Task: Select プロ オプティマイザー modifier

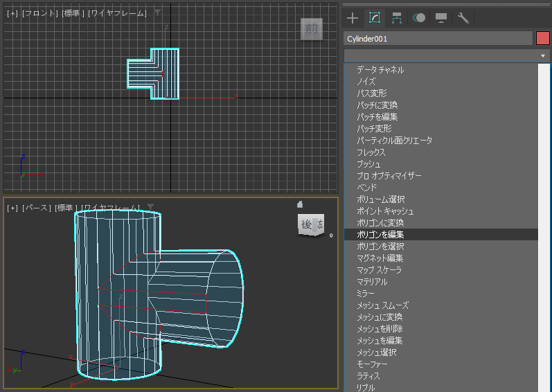Action: 441,176
